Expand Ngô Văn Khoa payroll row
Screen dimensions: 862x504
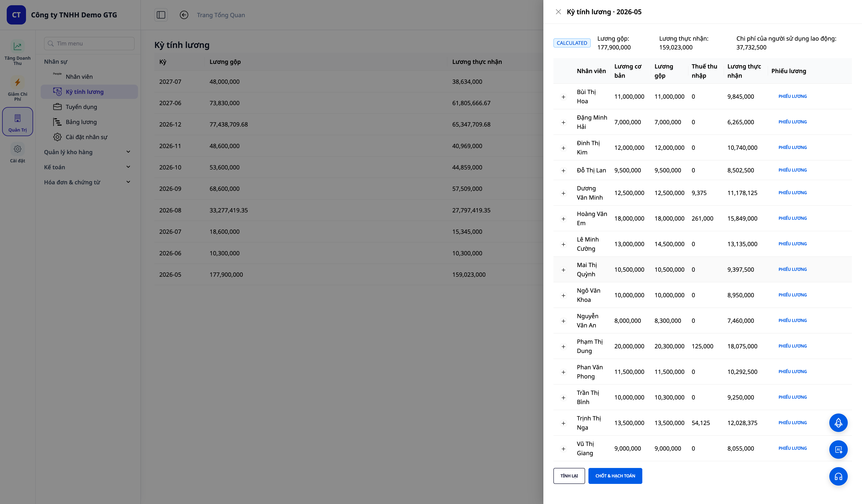coord(563,295)
